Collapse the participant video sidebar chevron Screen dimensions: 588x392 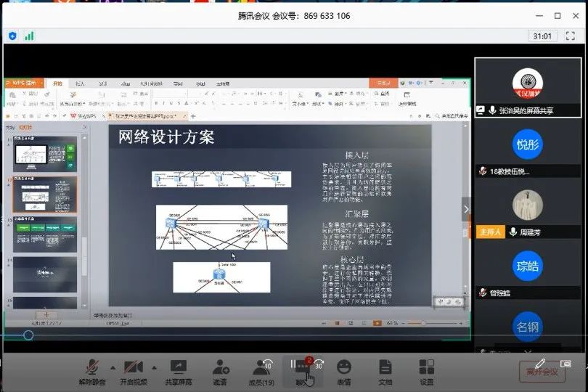[x=465, y=210]
